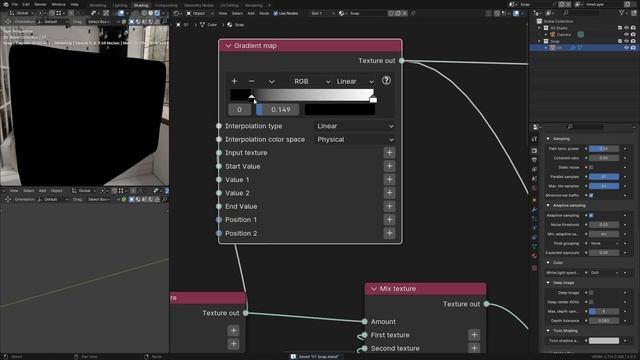Add node to First texture slot
Screen dimensions: 640x360
pyautogui.click(x=474, y=335)
